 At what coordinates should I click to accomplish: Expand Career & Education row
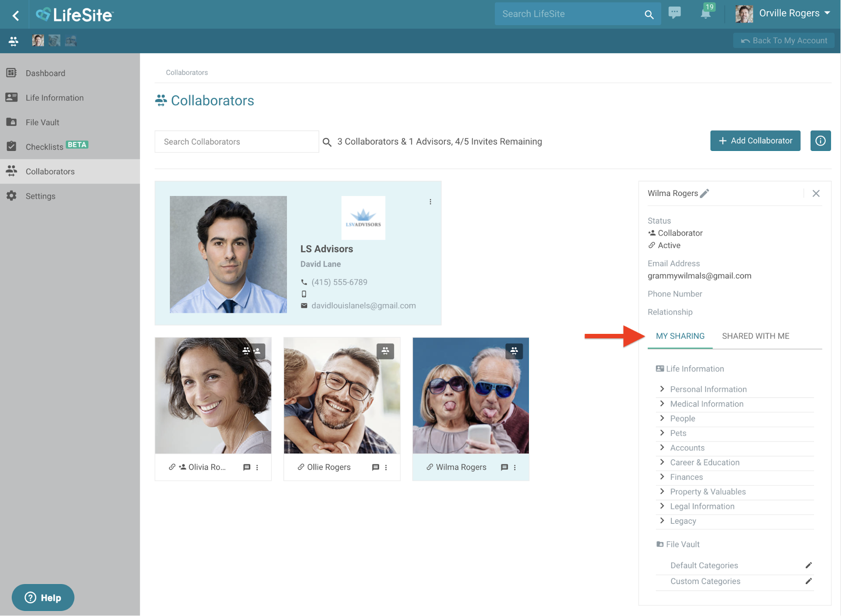pyautogui.click(x=735, y=463)
